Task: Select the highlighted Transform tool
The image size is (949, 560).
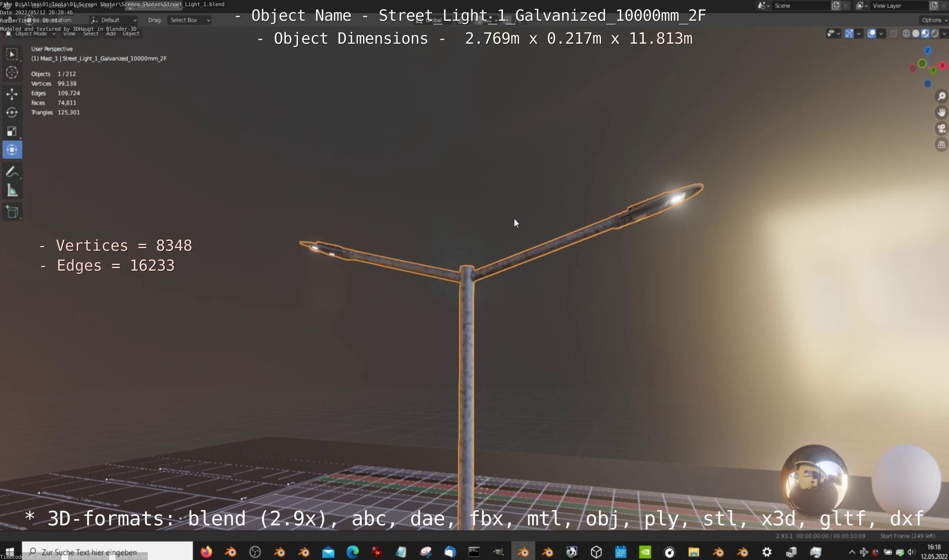Action: pos(12,150)
